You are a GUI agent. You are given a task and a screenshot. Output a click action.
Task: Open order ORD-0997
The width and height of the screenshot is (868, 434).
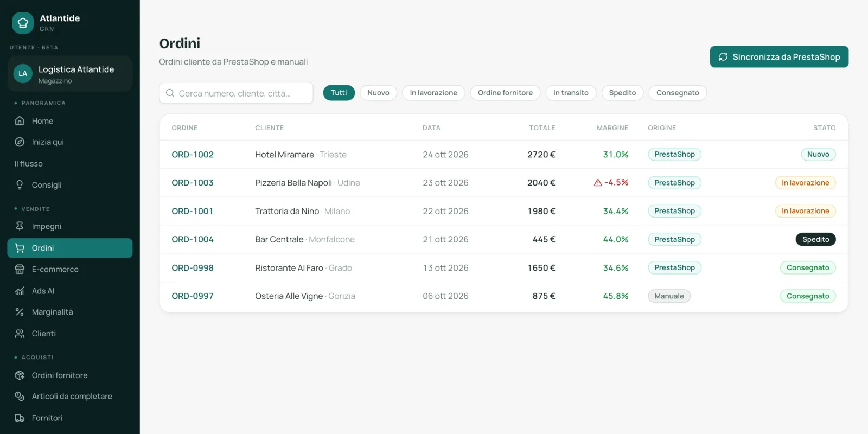coord(193,296)
